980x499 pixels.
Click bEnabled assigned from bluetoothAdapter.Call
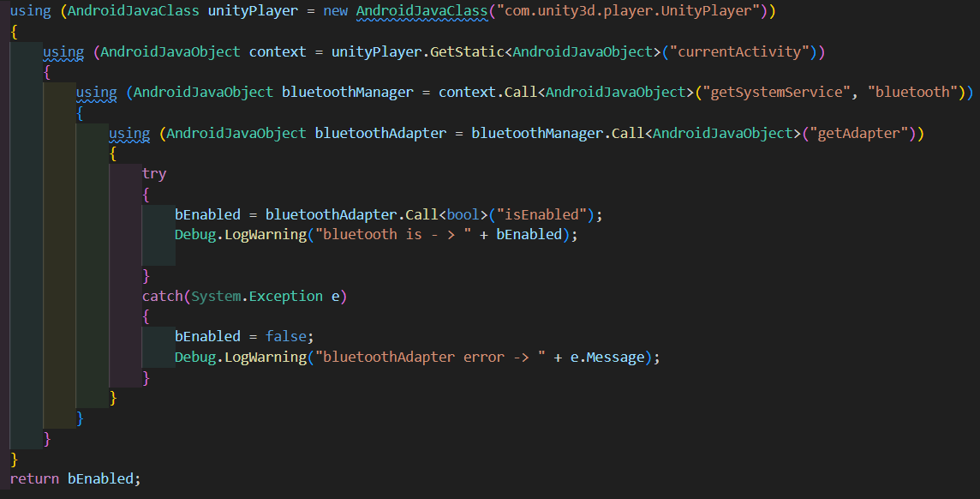[x=207, y=214]
